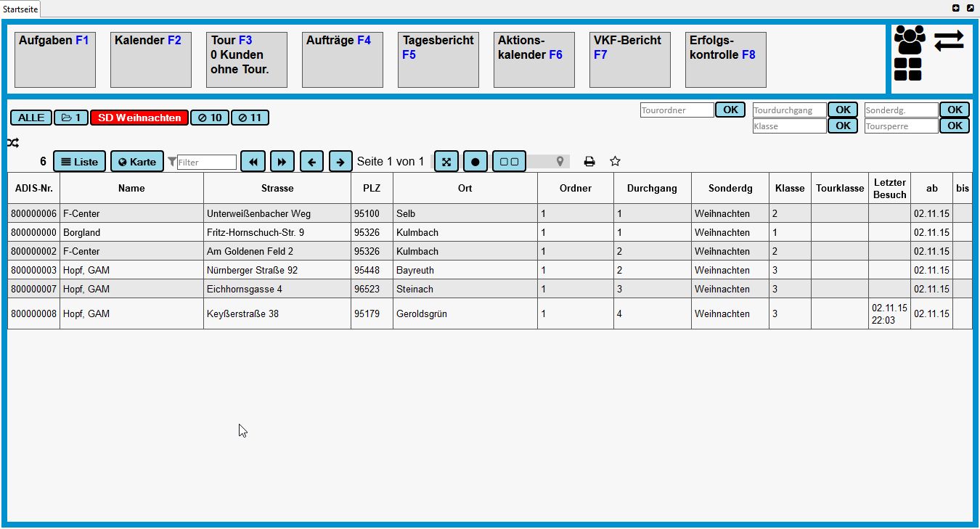
Task: Click the shuffle arrows icon
Action: point(13,143)
